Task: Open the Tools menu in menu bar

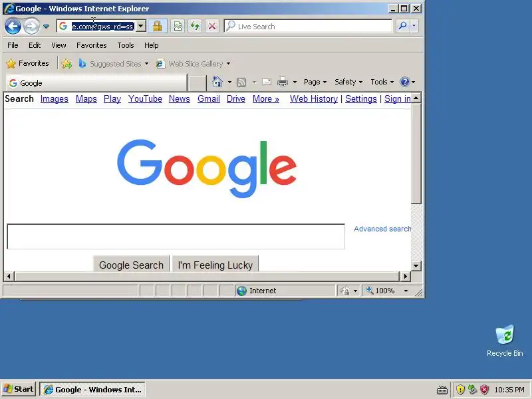Action: coord(126,45)
